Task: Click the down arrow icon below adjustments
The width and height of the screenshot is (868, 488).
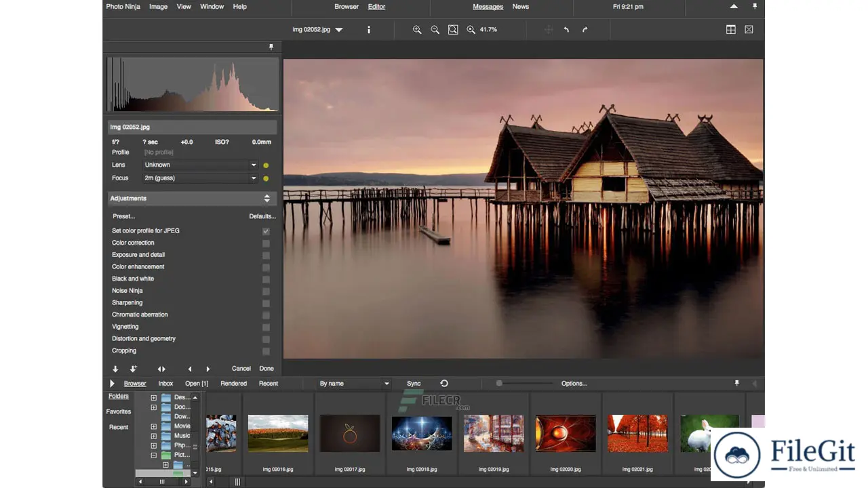Action: 115,369
